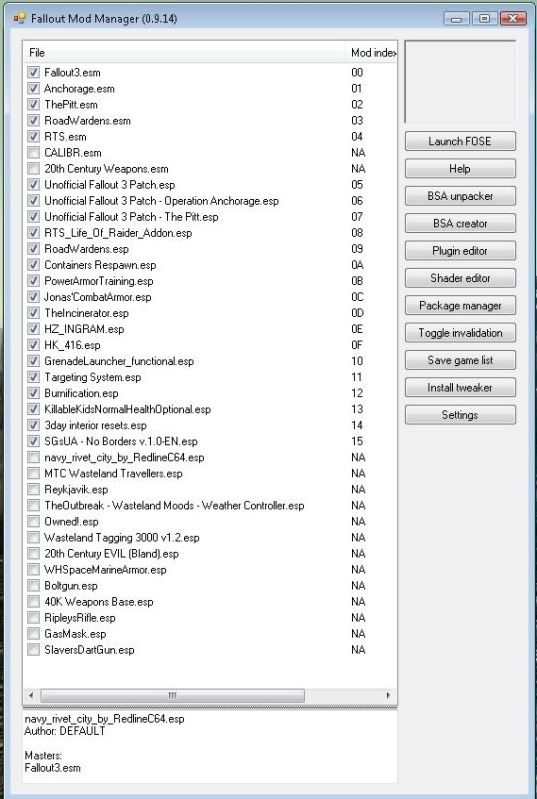This screenshot has height=799, width=537.
Task: Click the Mod index column header
Action: pos(371,52)
